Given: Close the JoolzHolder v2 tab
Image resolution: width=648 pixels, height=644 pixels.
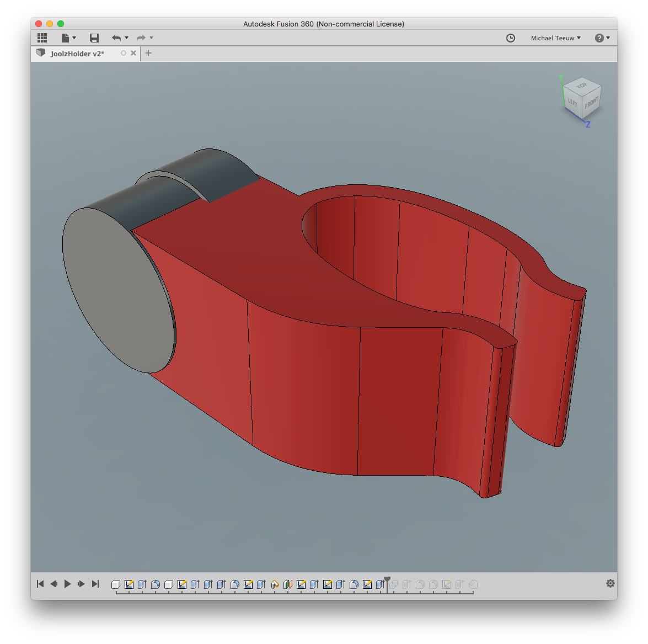Looking at the screenshot, I should (x=133, y=54).
